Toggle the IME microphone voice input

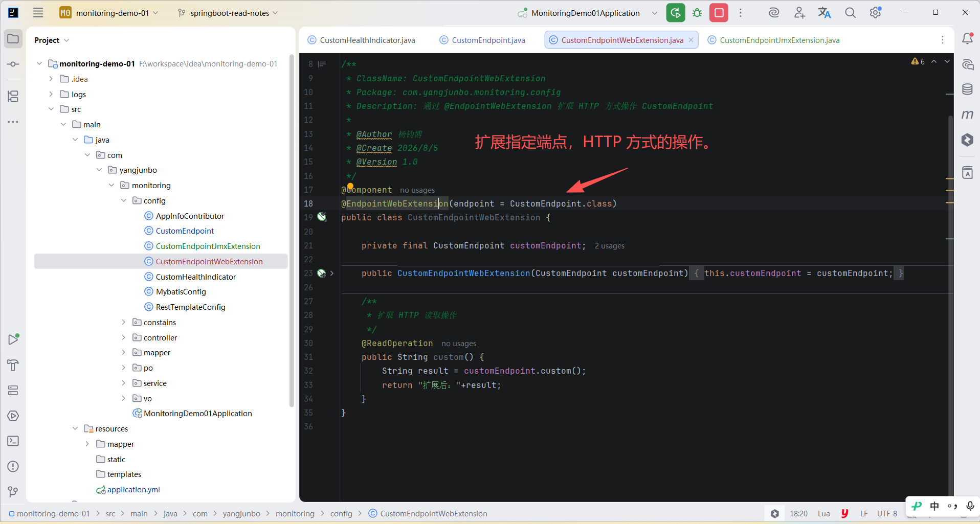[x=970, y=506]
